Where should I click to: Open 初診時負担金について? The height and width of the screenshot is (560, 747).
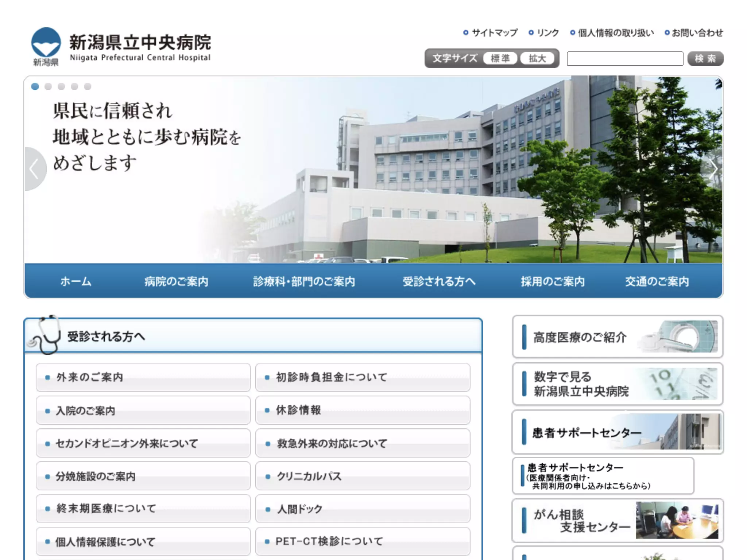(x=363, y=377)
